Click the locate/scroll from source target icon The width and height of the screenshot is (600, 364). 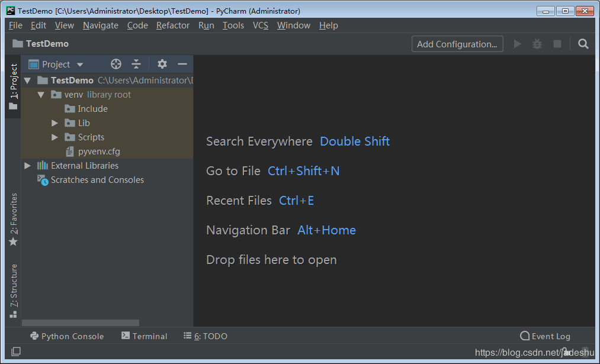point(116,65)
